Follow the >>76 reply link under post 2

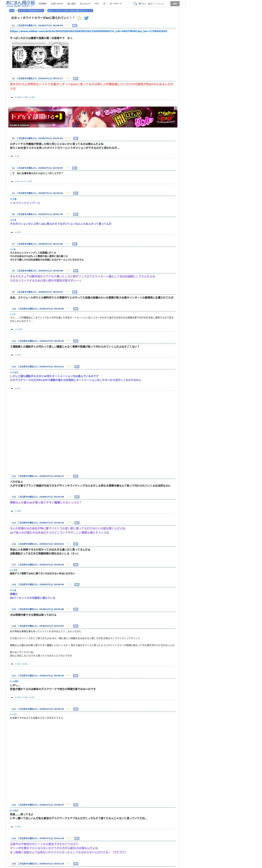click(x=25, y=97)
